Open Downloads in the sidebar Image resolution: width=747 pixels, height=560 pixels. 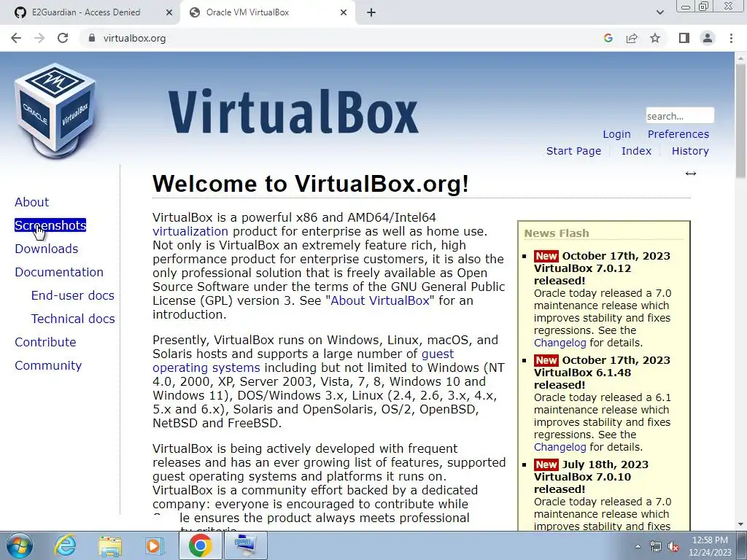point(46,249)
